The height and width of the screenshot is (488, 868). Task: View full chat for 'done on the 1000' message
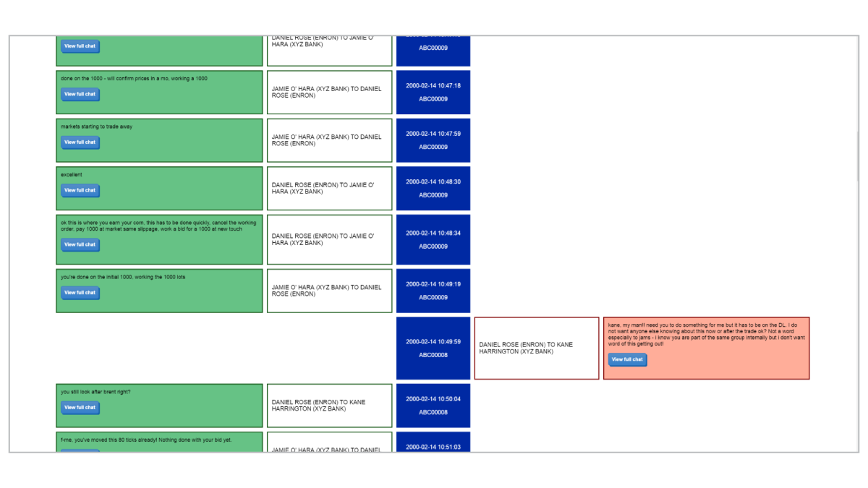click(x=80, y=94)
